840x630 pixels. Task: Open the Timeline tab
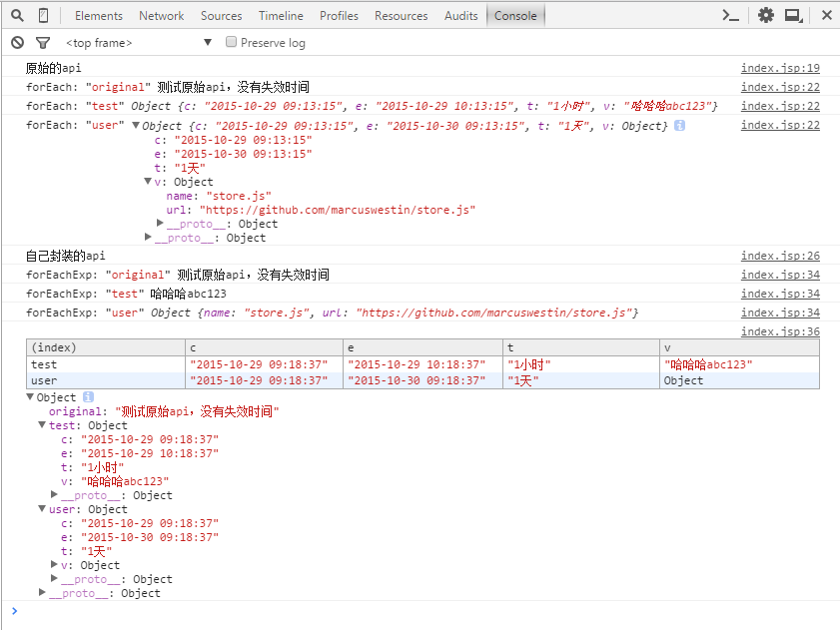pos(281,16)
